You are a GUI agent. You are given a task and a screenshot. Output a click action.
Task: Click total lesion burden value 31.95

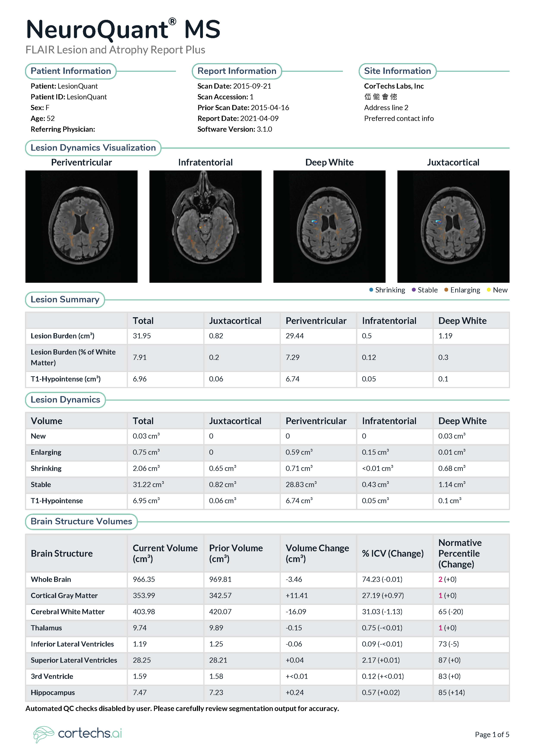(x=142, y=336)
